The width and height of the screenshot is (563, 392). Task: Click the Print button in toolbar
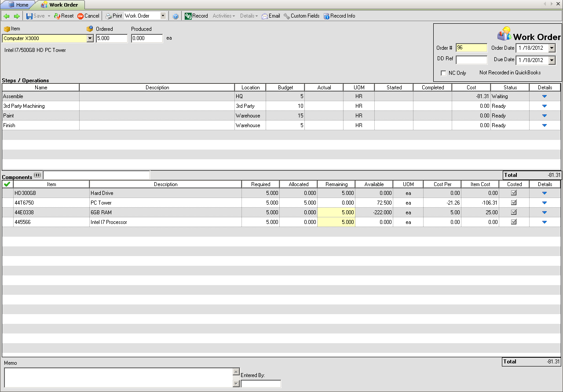click(x=113, y=16)
